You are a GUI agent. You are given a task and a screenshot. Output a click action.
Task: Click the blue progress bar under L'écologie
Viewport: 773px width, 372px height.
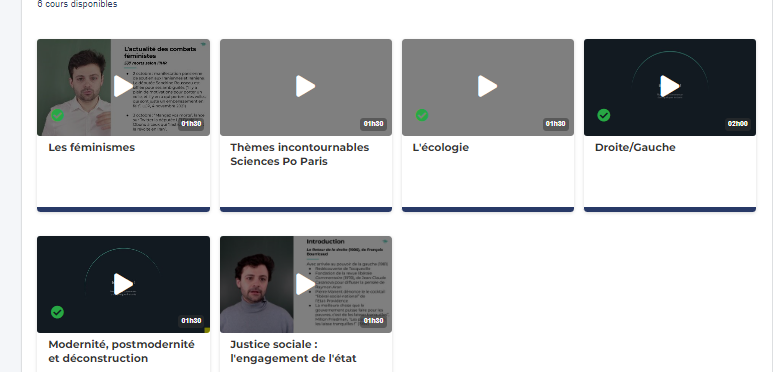488,209
